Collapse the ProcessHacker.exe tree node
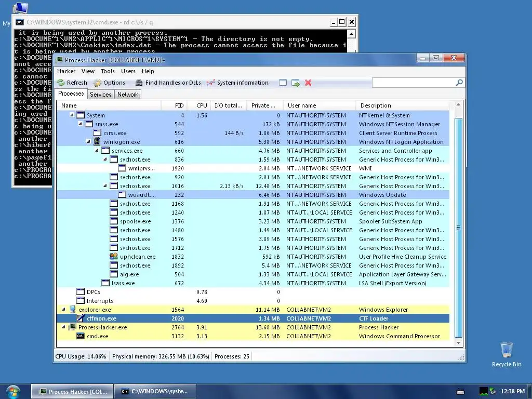Image resolution: width=532 pixels, height=399 pixels. click(63, 327)
